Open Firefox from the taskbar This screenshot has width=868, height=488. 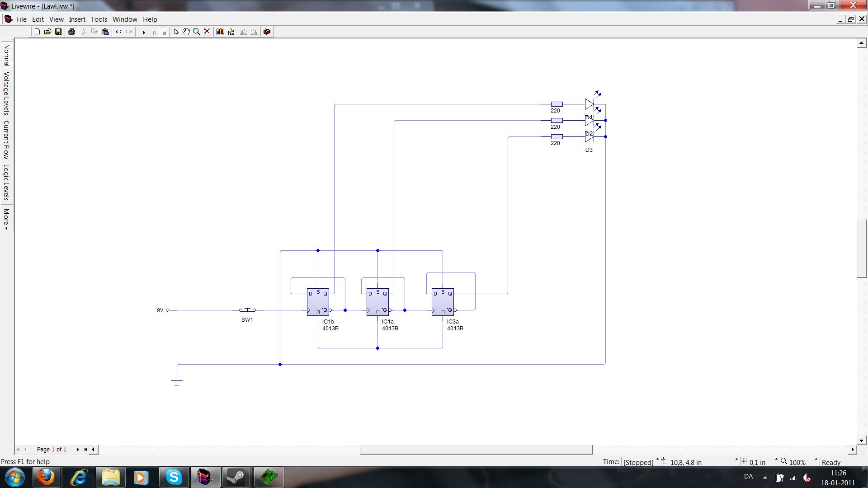[46, 477]
